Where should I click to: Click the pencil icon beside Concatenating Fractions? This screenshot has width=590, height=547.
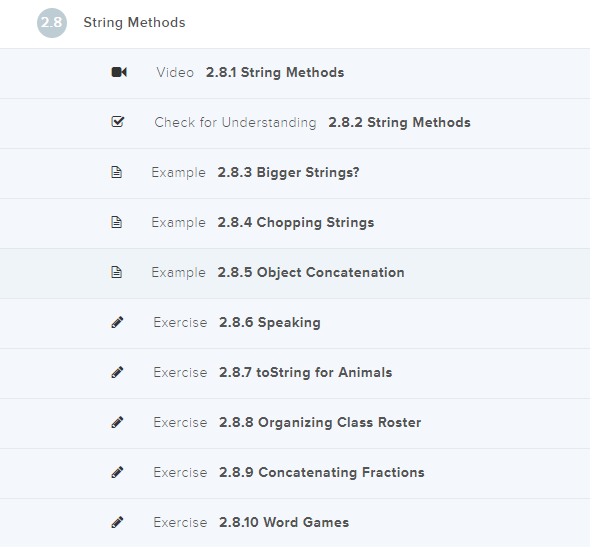[x=117, y=473]
